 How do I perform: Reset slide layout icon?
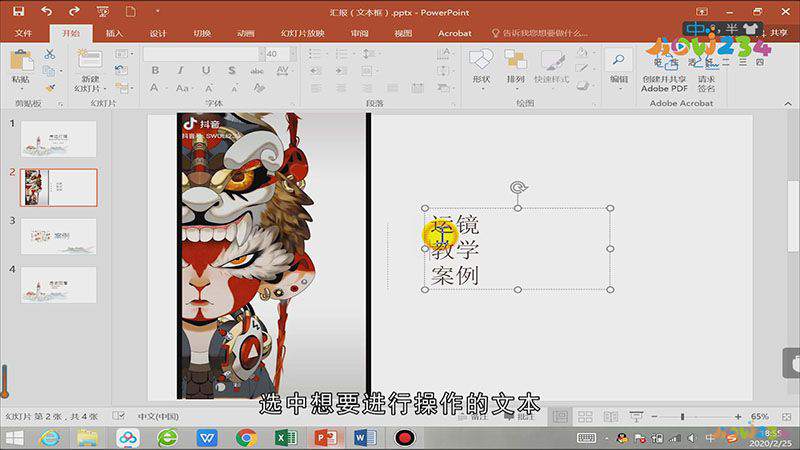120,70
